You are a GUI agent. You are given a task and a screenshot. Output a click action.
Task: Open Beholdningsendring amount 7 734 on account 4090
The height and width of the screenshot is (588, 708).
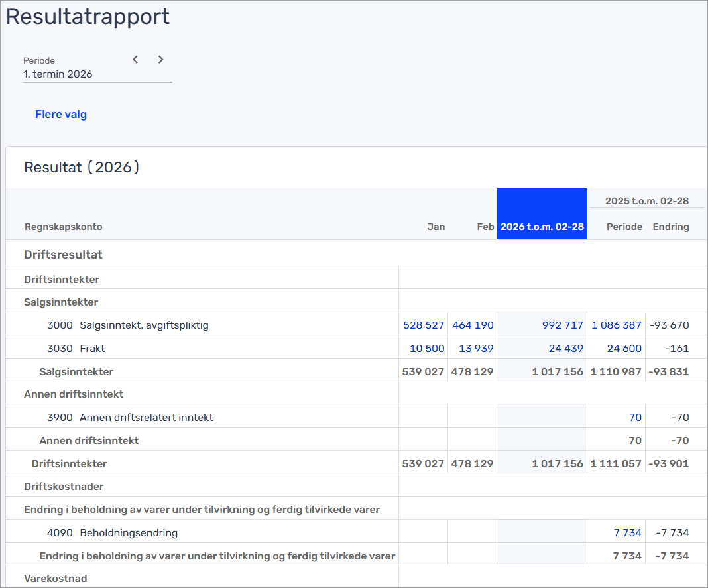(x=628, y=533)
